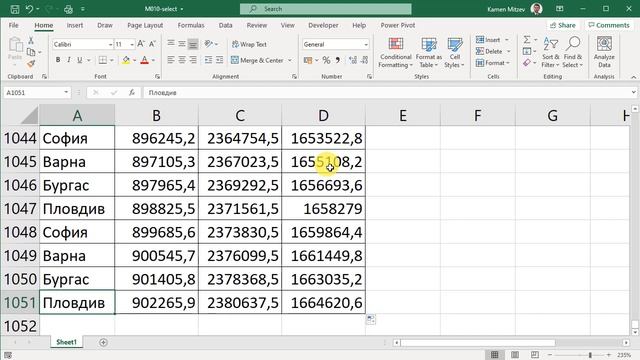Toggle Bold formatting
640x360 pixels.
click(58, 60)
